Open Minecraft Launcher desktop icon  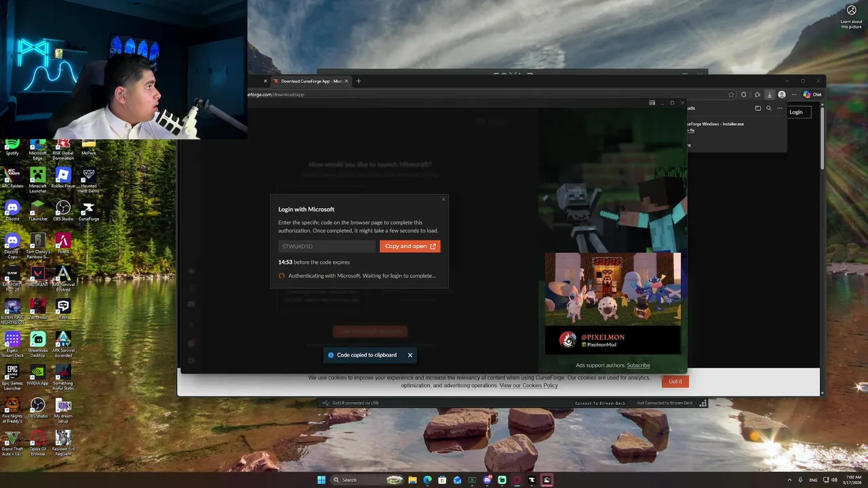[x=38, y=180]
